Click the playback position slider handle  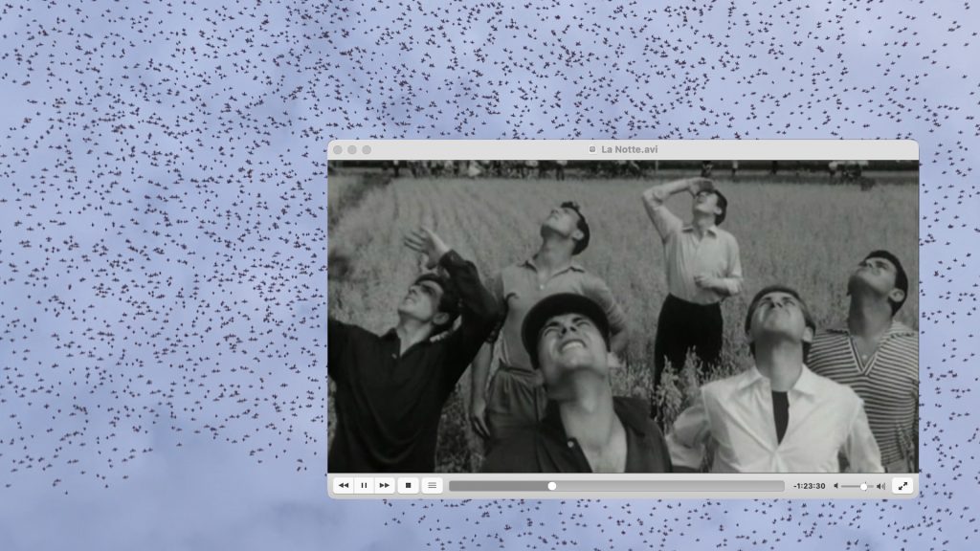pyautogui.click(x=552, y=486)
